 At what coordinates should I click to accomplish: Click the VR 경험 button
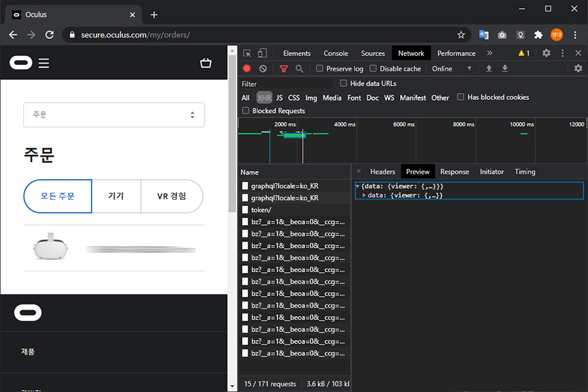click(x=172, y=196)
